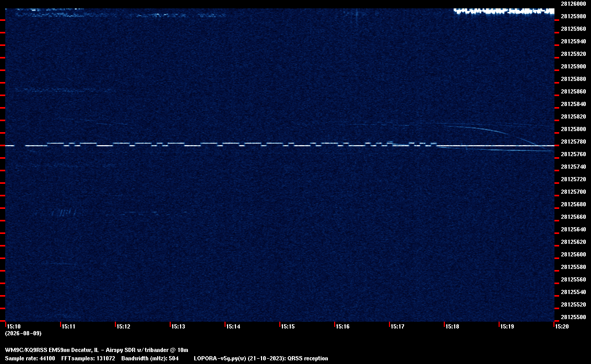The height and width of the screenshot is (364, 591).
Task: Click the 28125580 frequency label
Action: click(574, 267)
